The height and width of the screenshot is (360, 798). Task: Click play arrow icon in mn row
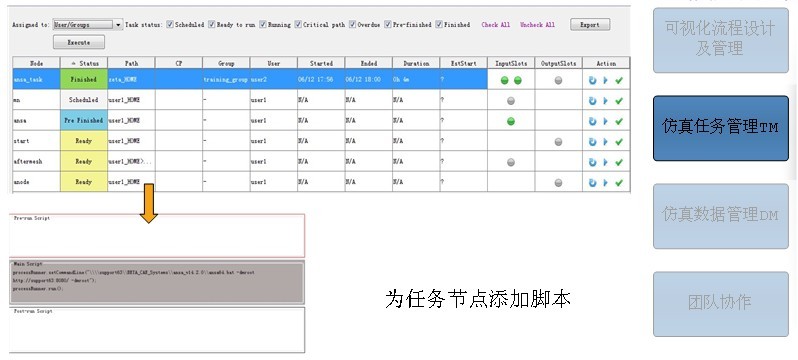pyautogui.click(x=606, y=101)
